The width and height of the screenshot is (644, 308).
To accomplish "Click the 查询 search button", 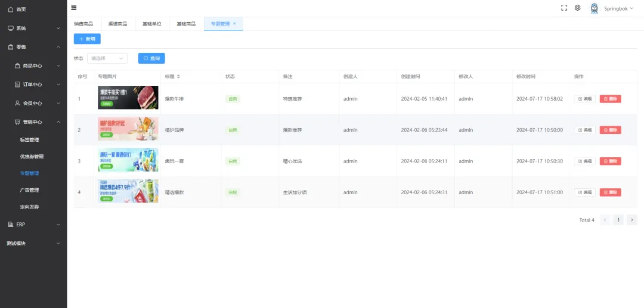I will pyautogui.click(x=151, y=58).
